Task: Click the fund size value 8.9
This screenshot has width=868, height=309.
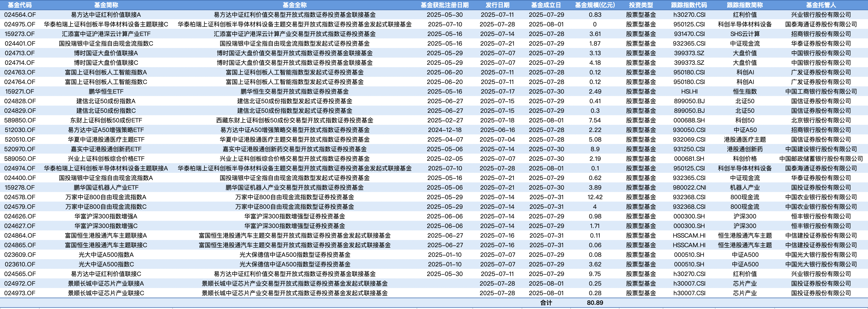Action: [x=595, y=149]
